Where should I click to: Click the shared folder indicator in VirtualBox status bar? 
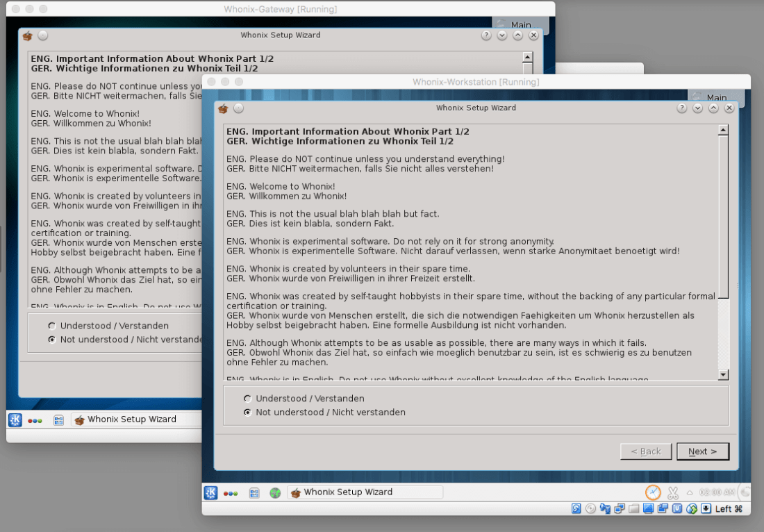point(634,508)
